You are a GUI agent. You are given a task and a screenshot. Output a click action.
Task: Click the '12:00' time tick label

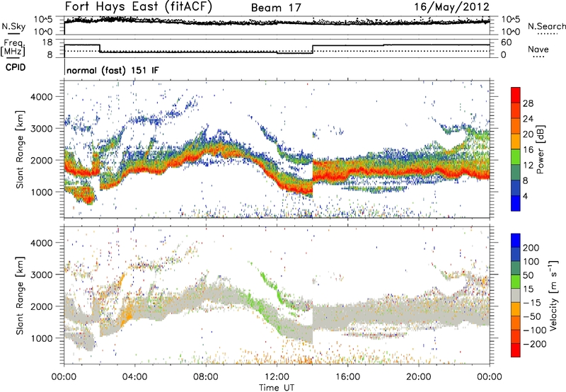click(277, 377)
